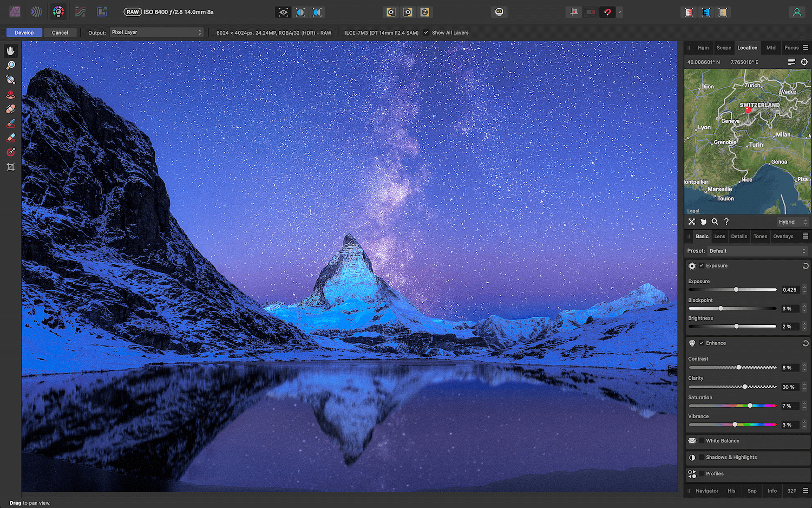Toggle the Show All Layers checkbox

click(x=426, y=32)
